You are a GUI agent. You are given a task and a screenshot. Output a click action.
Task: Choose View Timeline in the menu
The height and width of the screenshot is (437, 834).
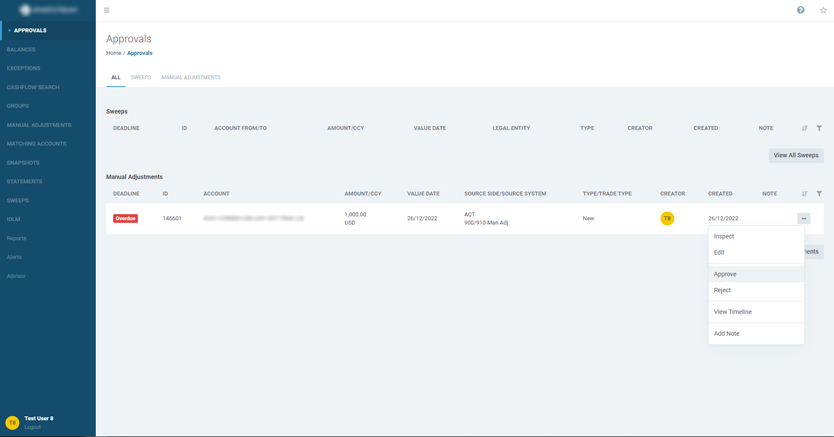pyautogui.click(x=733, y=312)
